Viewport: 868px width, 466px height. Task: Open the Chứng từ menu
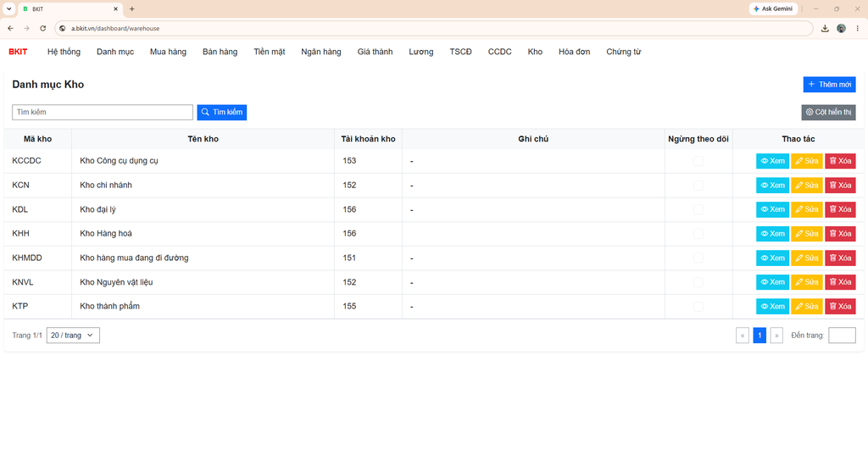[x=623, y=52]
